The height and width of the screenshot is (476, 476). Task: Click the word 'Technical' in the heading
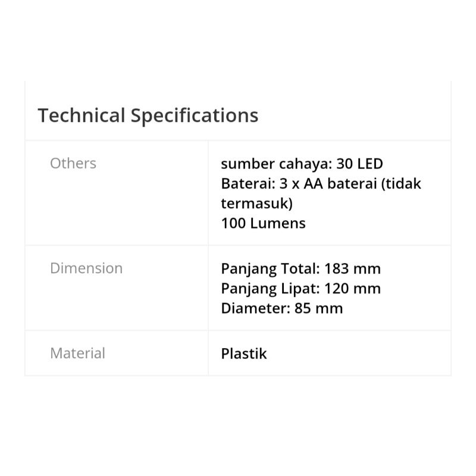(82, 115)
